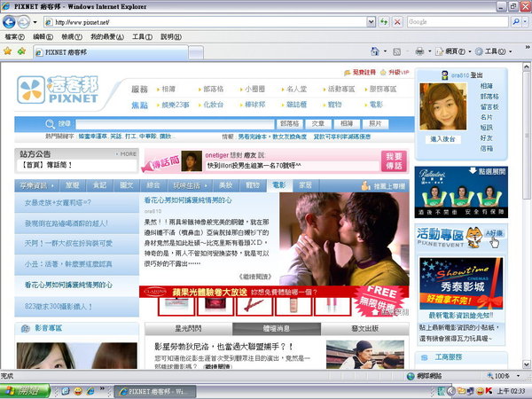The width and height of the screenshot is (532, 399).
Task: Click the PIXNET 痞客邦 logo
Action: coord(58,90)
